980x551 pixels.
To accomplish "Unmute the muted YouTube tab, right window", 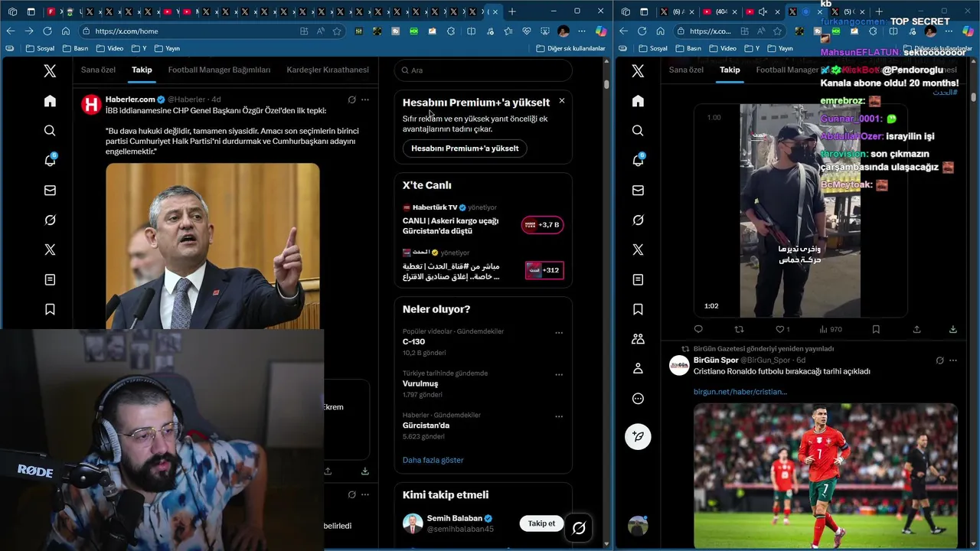I will tap(763, 12).
